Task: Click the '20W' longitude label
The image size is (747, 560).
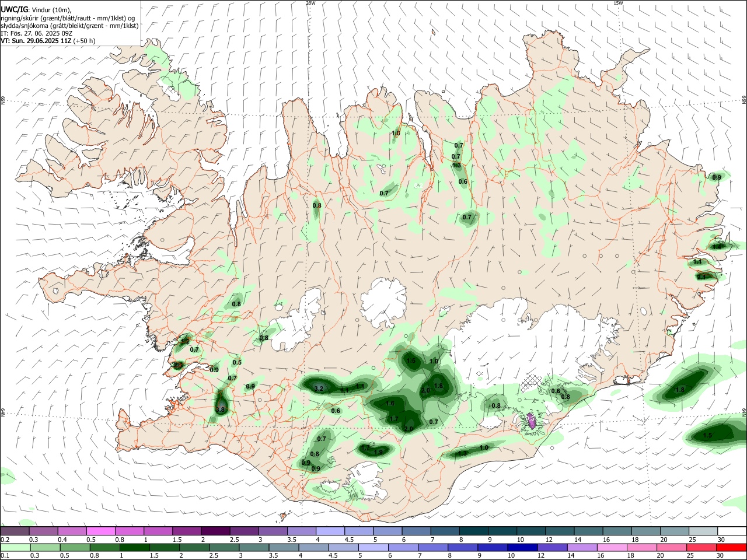Action: point(310,3)
